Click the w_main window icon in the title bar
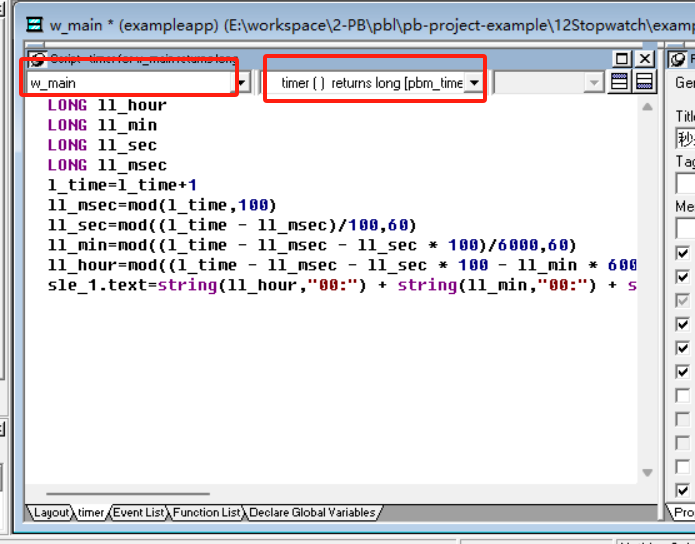The image size is (695, 544). [34, 25]
